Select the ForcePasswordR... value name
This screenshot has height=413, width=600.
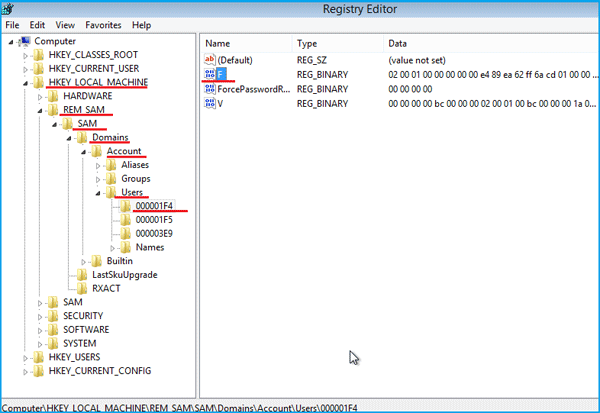(x=254, y=89)
